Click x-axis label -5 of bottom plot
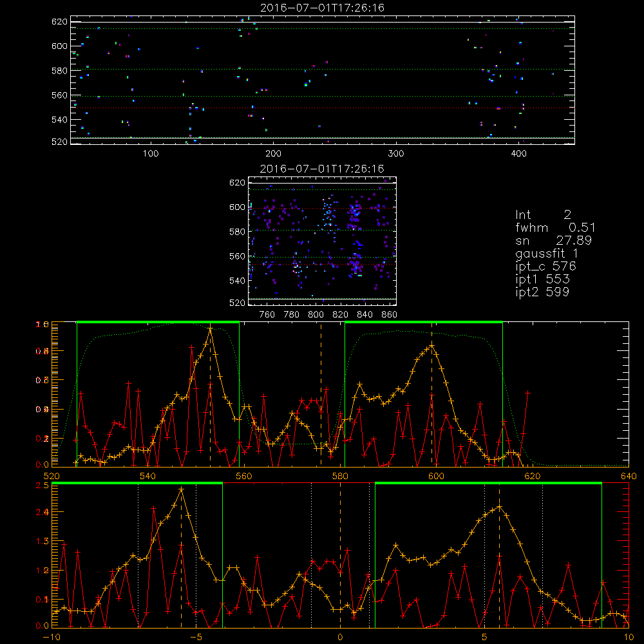This screenshot has width=644, height=644. click(x=196, y=638)
